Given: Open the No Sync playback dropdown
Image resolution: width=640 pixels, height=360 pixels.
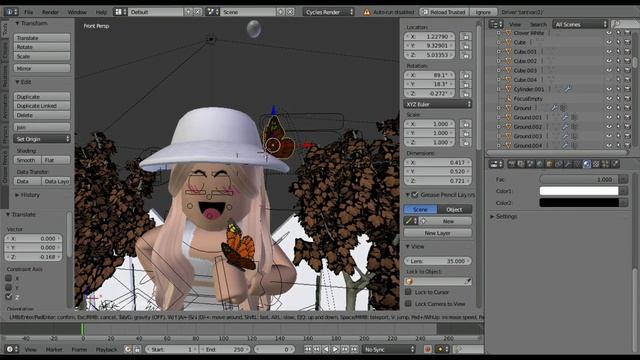Looking at the screenshot, I should (389, 349).
